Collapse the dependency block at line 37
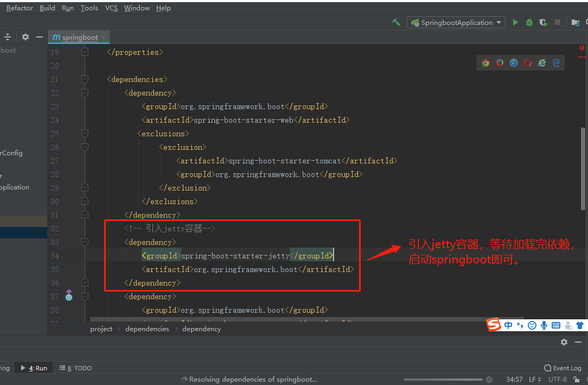The width and height of the screenshot is (588, 385). tap(85, 296)
